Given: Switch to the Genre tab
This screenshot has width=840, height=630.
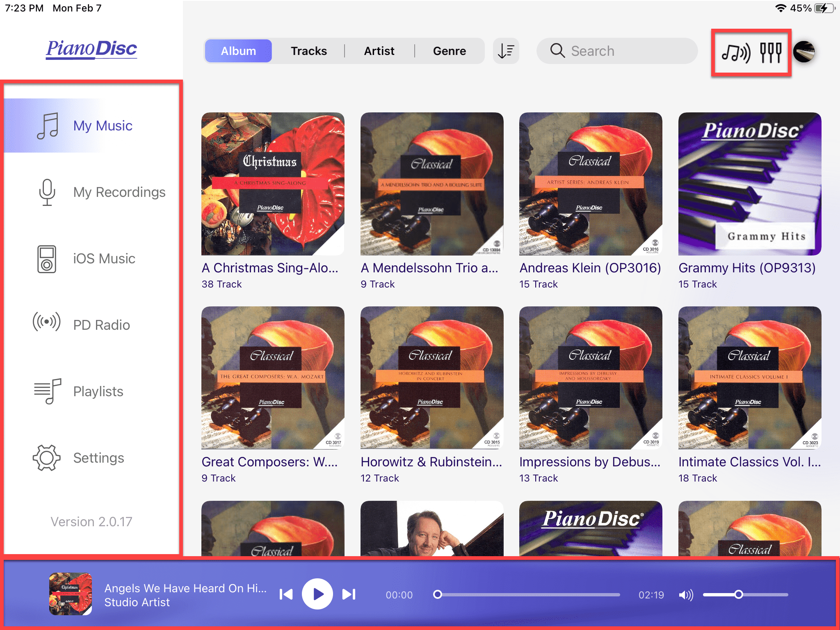Looking at the screenshot, I should click(x=449, y=51).
